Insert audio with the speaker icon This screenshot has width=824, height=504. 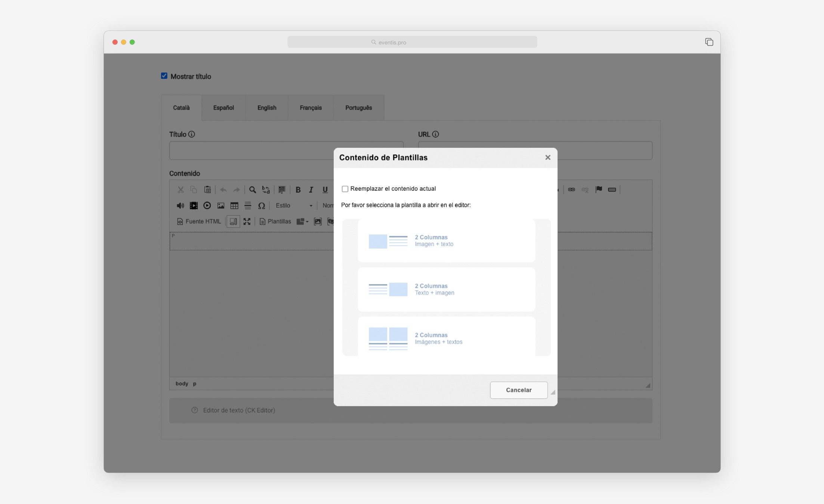180,206
